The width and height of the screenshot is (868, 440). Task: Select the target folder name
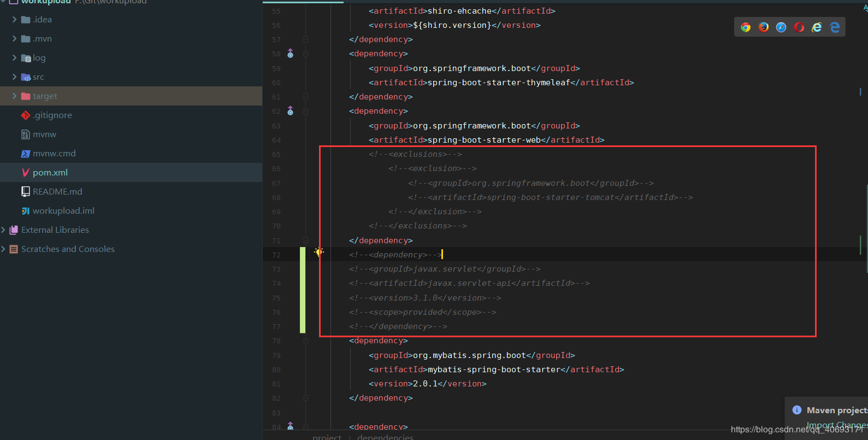point(45,96)
